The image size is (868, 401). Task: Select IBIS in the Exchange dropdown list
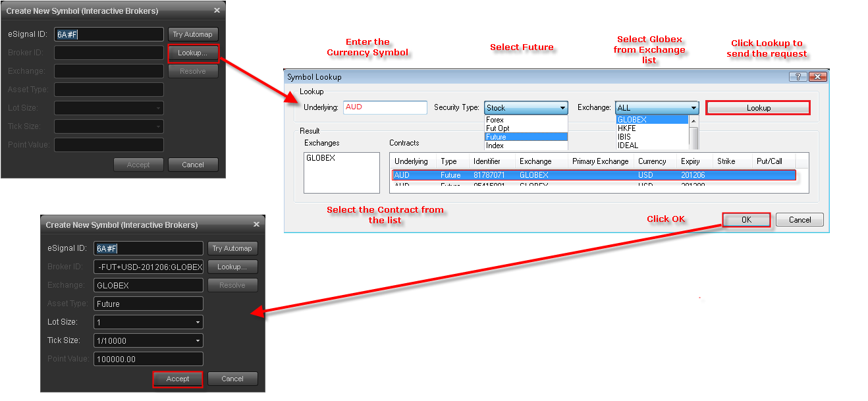(652, 137)
